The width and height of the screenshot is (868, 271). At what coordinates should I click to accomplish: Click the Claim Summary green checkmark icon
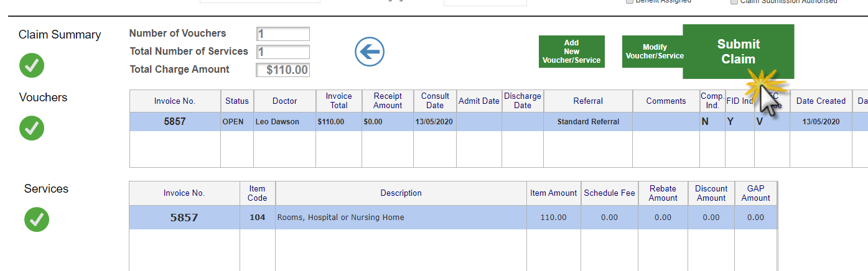tap(32, 65)
